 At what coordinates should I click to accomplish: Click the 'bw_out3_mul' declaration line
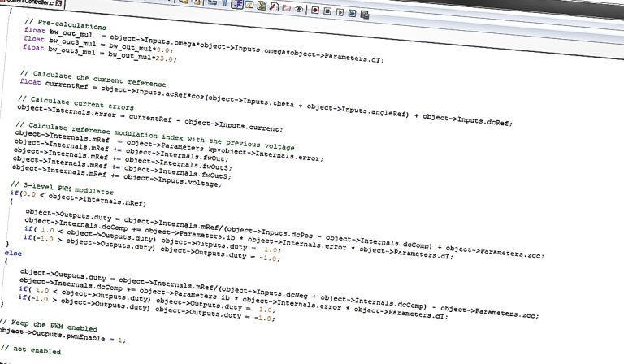click(x=98, y=44)
